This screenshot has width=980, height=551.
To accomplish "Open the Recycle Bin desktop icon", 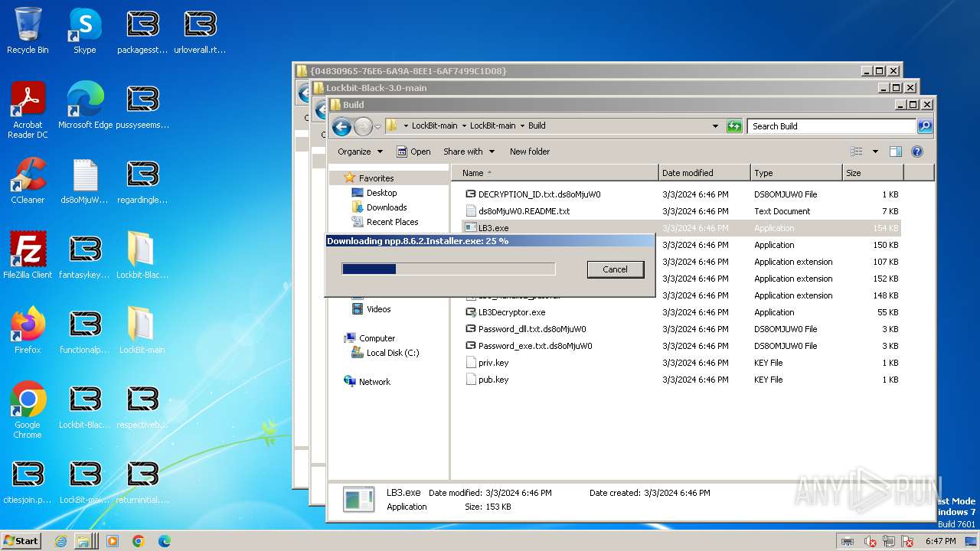I will pos(28,31).
